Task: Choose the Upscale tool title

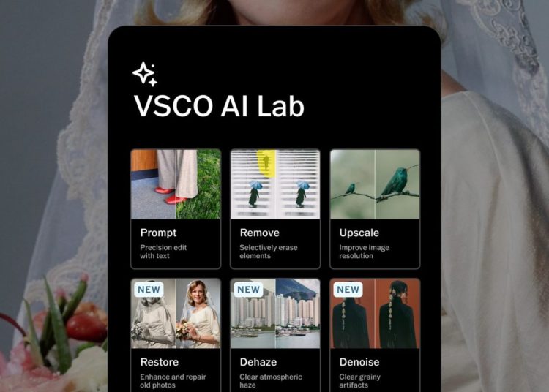Action: (359, 233)
